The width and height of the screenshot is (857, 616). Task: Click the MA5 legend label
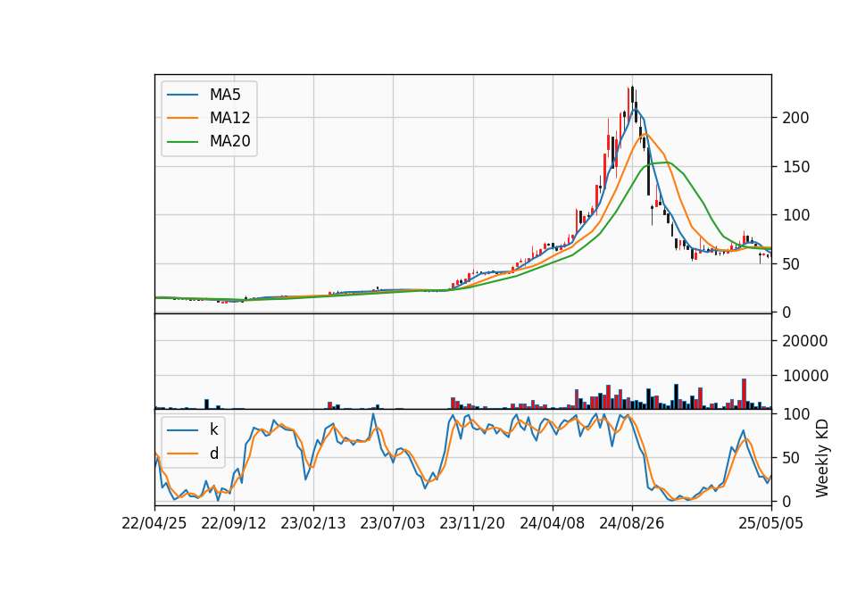point(225,95)
